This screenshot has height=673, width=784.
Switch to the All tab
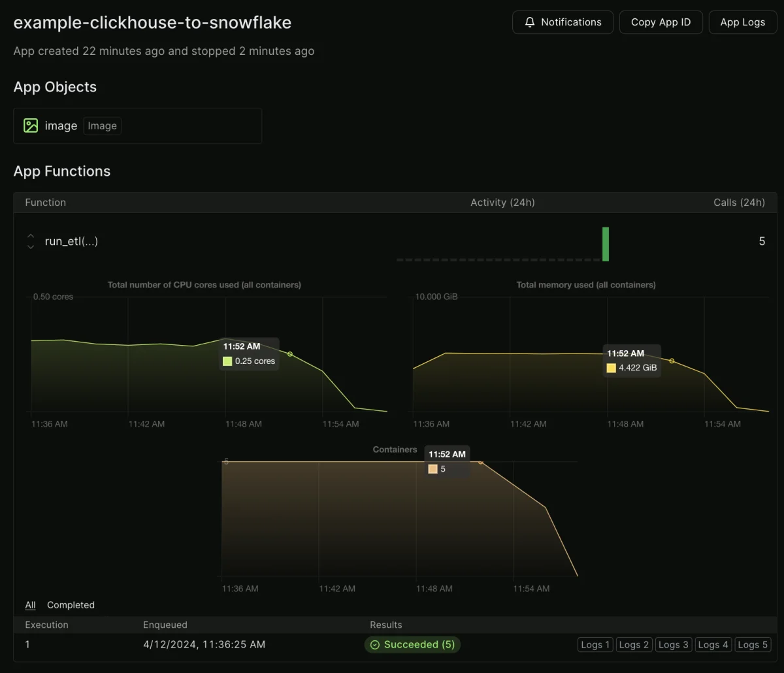tap(30, 605)
